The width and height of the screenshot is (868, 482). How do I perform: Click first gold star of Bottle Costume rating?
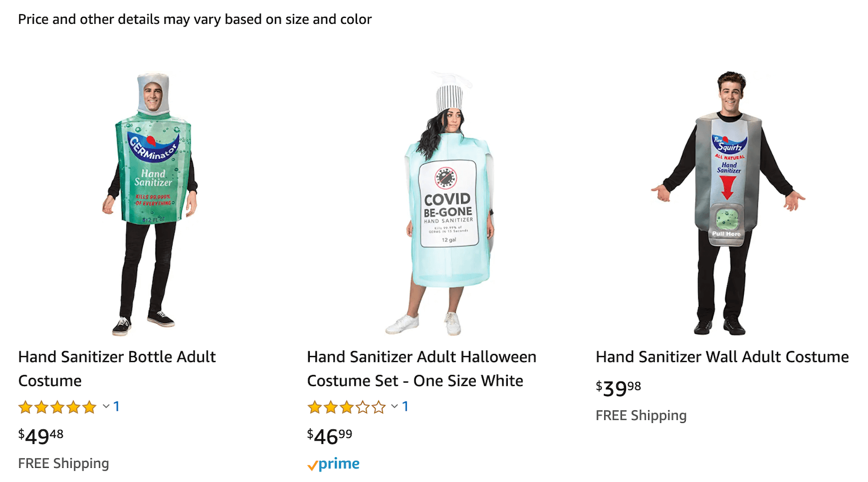[25, 407]
